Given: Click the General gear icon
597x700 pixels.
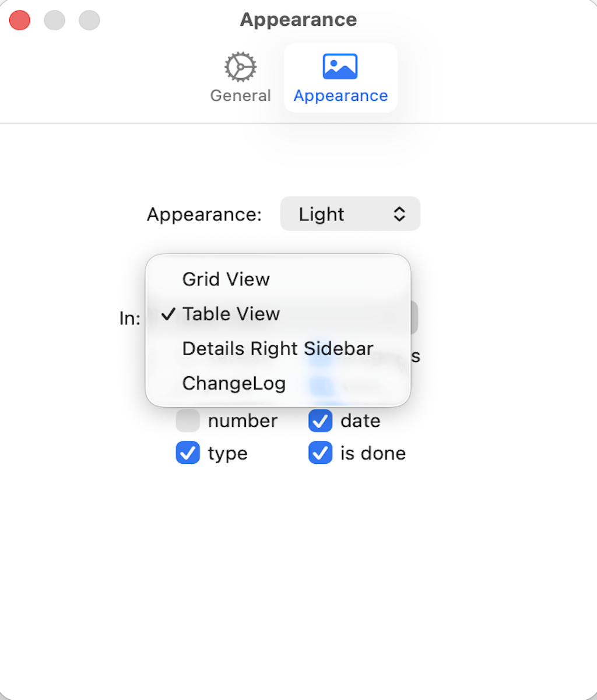Looking at the screenshot, I should point(240,66).
